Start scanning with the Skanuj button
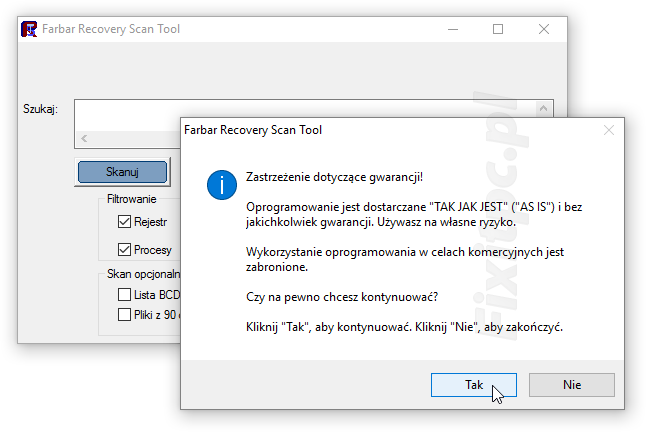646x432 pixels. pyautogui.click(x=122, y=172)
